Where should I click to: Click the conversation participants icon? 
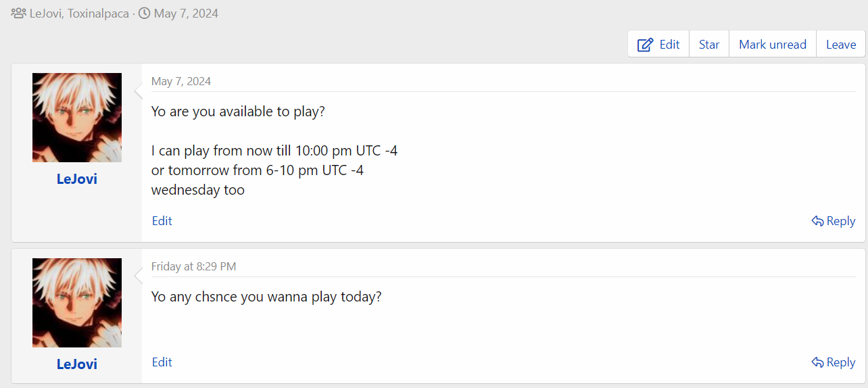18,13
